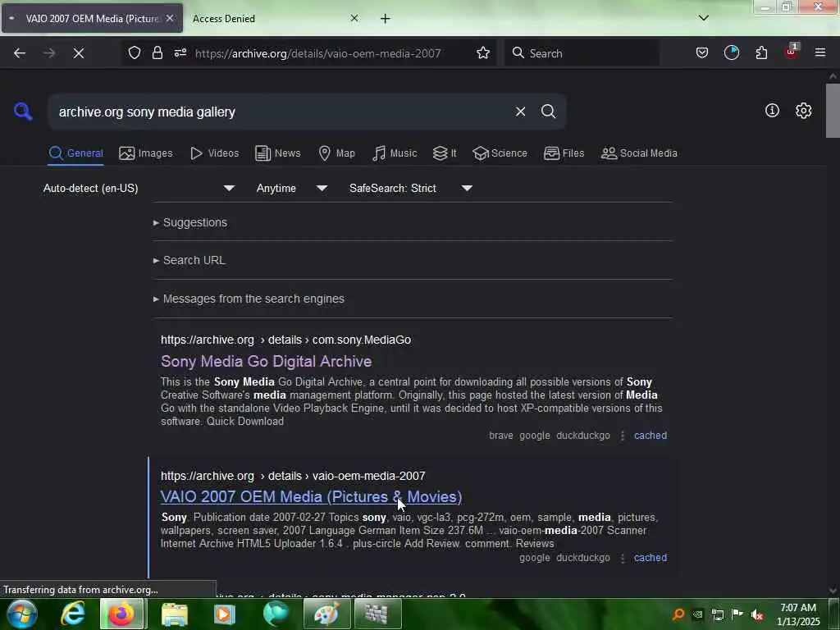
Task: Select the Social Media search category
Action: point(639,153)
